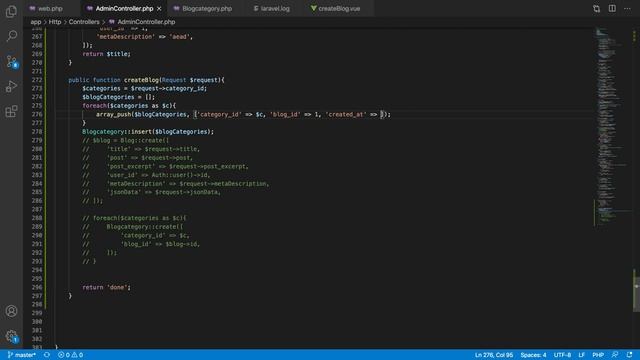Click line number 272 in the gutter

click(37, 80)
